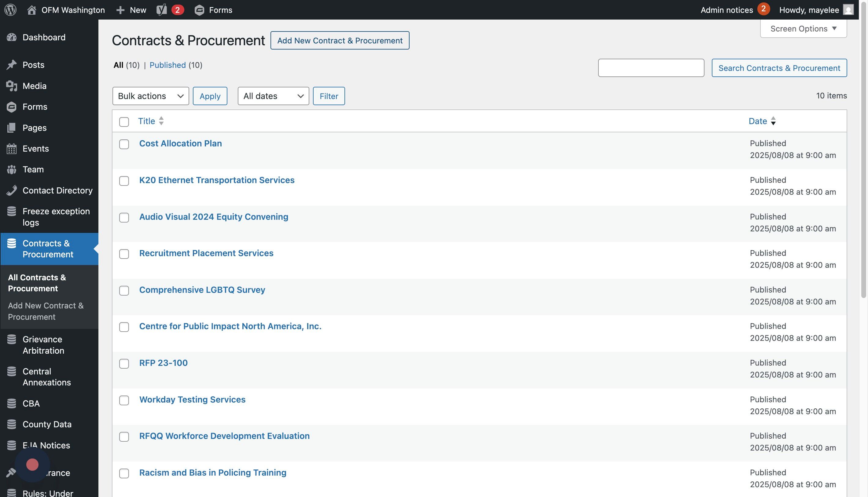The width and height of the screenshot is (868, 497).
Task: Click the Dashboard gauge icon
Action: point(12,37)
